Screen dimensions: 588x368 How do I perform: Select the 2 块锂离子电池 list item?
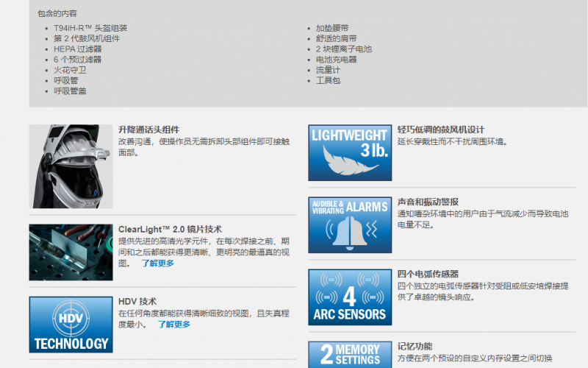click(344, 49)
